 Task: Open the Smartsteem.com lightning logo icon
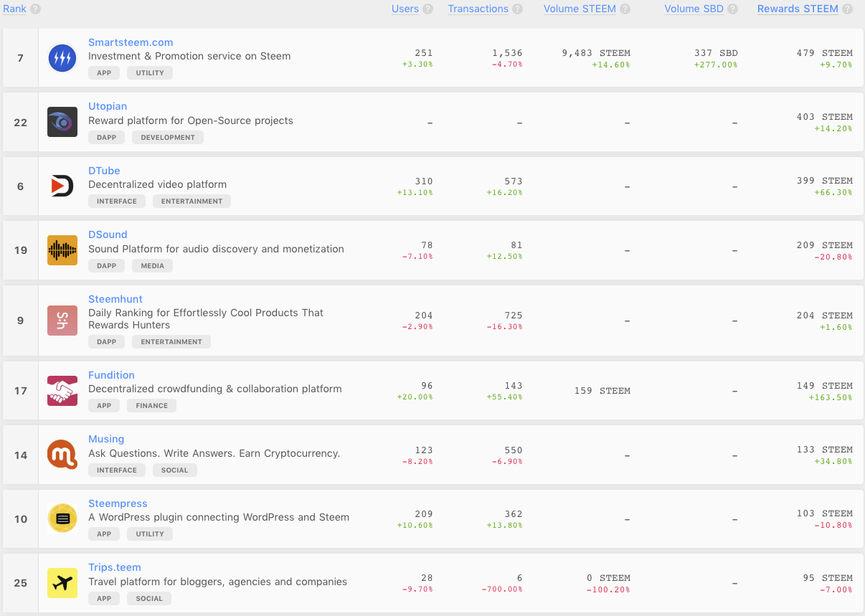tap(62, 58)
